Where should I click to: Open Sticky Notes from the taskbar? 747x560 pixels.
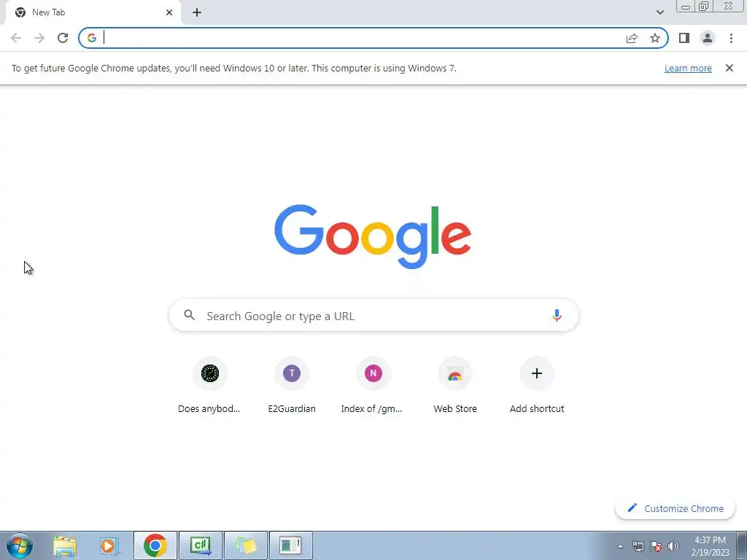tap(245, 545)
